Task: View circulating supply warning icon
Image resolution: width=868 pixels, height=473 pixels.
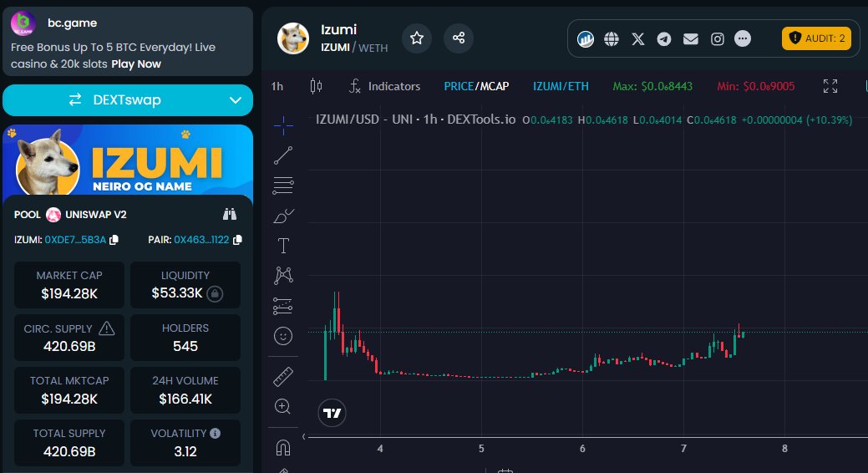Action: click(106, 328)
